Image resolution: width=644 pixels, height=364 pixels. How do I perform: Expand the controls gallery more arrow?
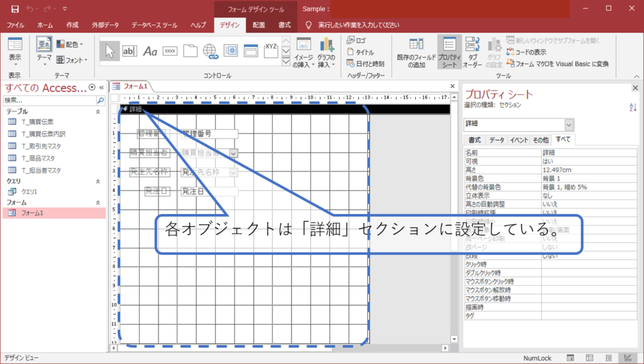[286, 62]
